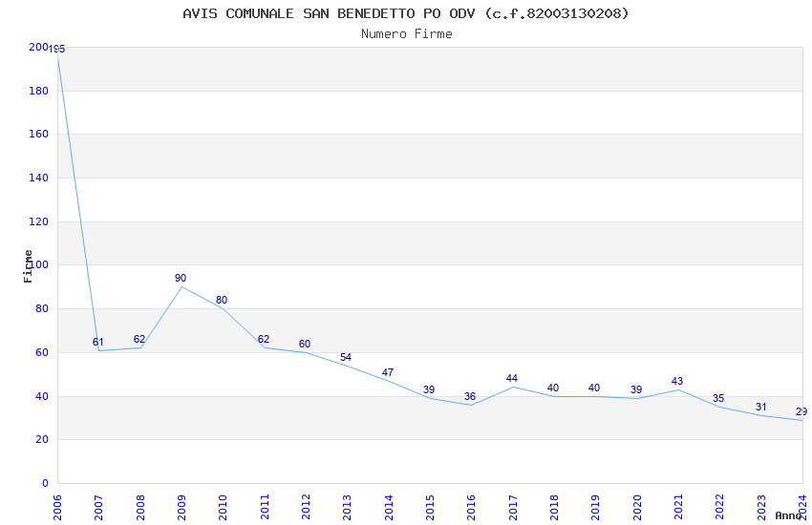Click the 40 data label for year 2019
The height and width of the screenshot is (525, 812).
click(594, 388)
